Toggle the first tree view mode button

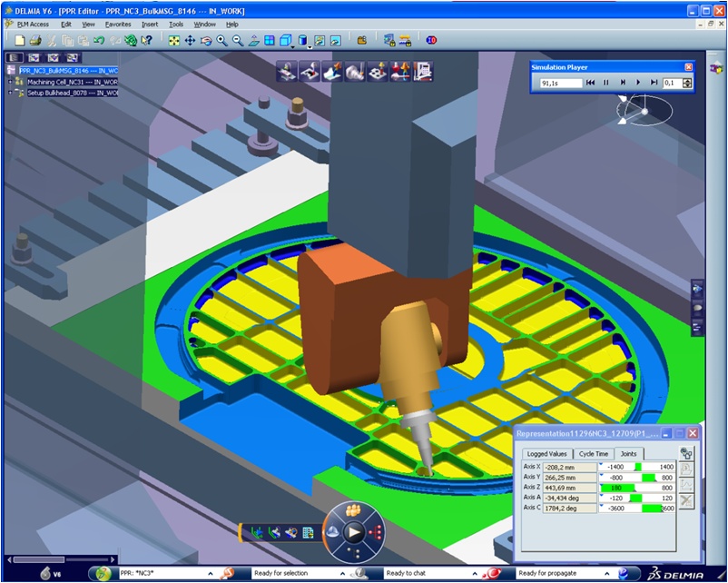pyautogui.click(x=15, y=57)
